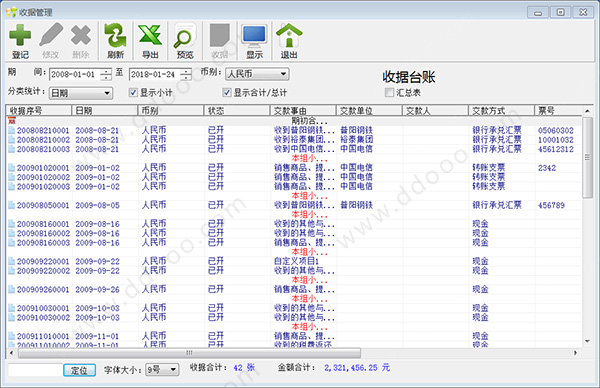600x388 pixels.
Task: Click the document icon of row 200908050001
Action: (11, 205)
